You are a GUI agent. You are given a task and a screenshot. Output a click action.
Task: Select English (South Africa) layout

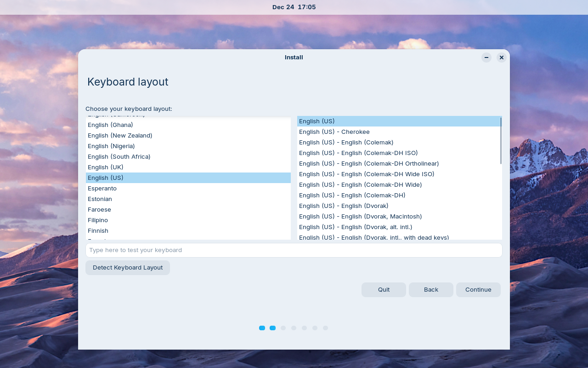click(x=119, y=156)
